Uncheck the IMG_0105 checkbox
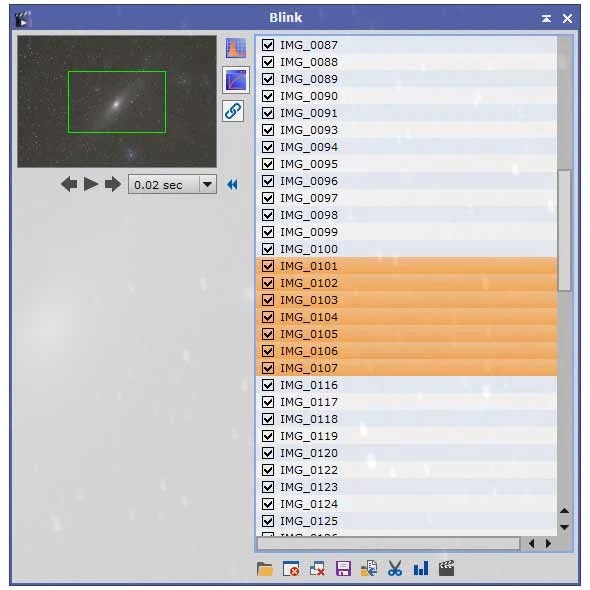 [x=268, y=334]
